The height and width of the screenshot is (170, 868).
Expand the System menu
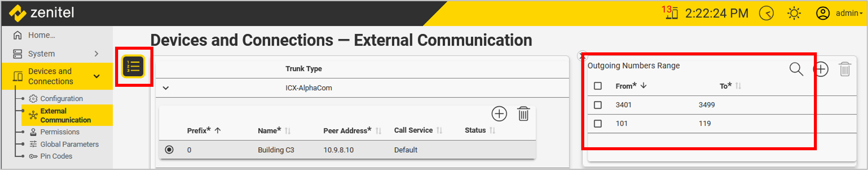(96, 54)
